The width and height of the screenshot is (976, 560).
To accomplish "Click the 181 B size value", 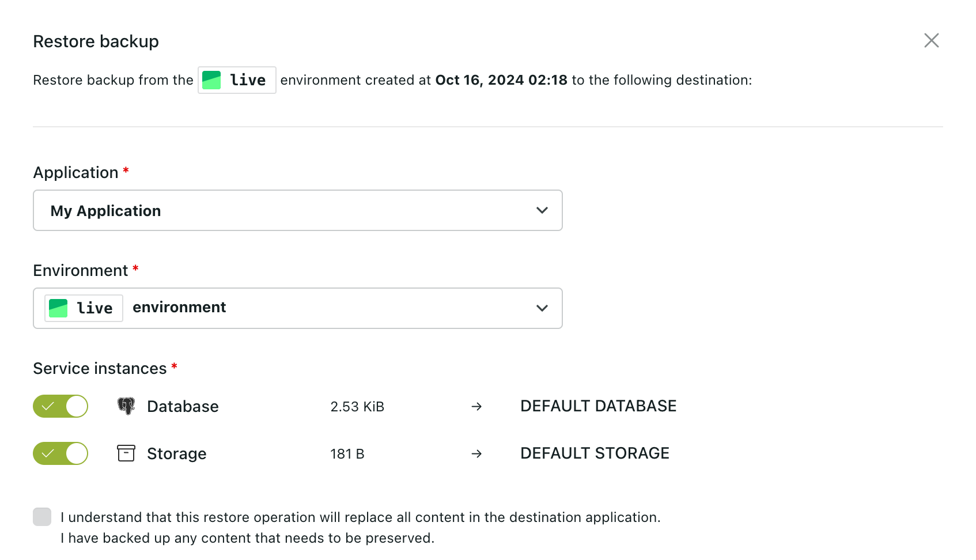I will pyautogui.click(x=347, y=454).
